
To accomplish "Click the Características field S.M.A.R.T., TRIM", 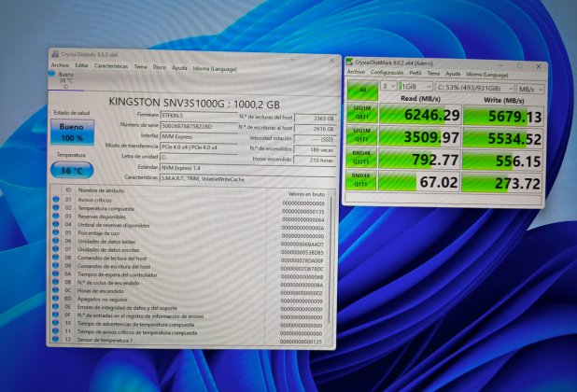I will tap(248, 179).
